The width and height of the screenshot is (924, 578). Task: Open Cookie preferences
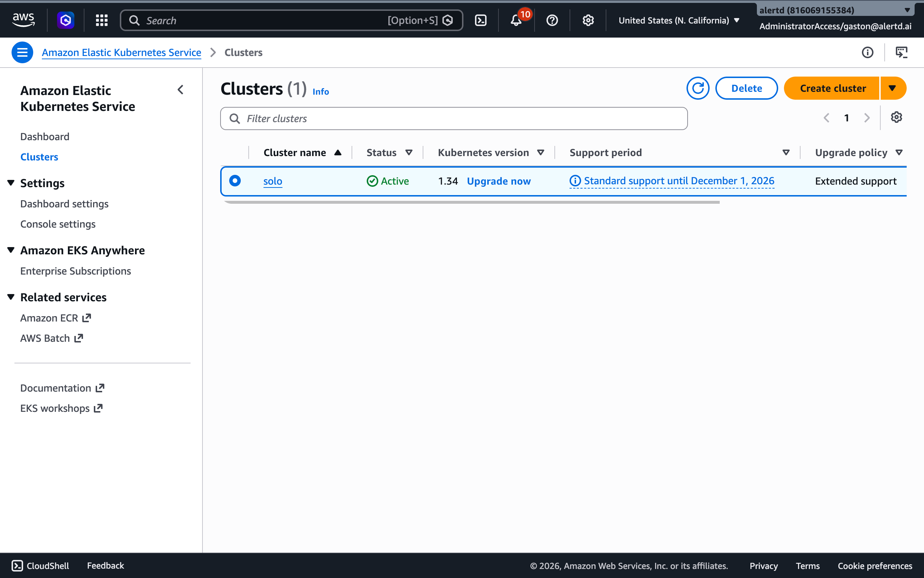pos(875,566)
